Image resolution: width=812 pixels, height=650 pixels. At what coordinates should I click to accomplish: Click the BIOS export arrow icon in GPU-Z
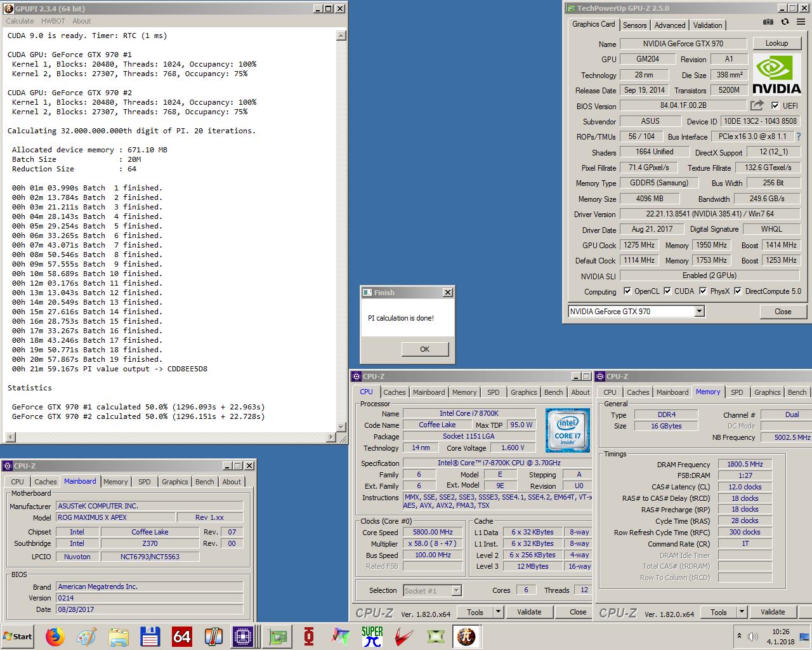coord(757,105)
